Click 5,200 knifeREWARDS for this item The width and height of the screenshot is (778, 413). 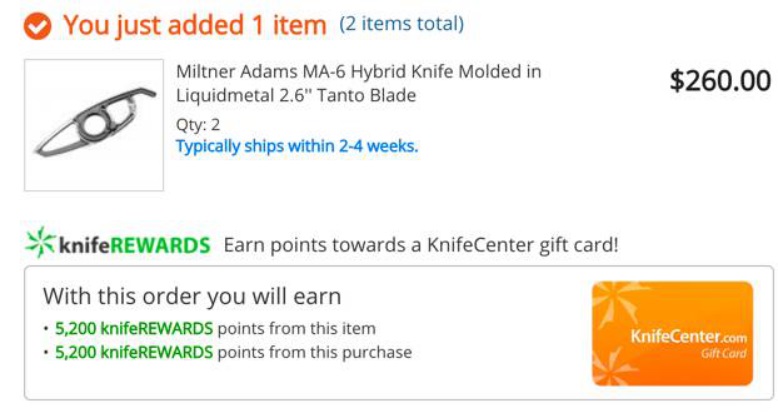tap(134, 329)
